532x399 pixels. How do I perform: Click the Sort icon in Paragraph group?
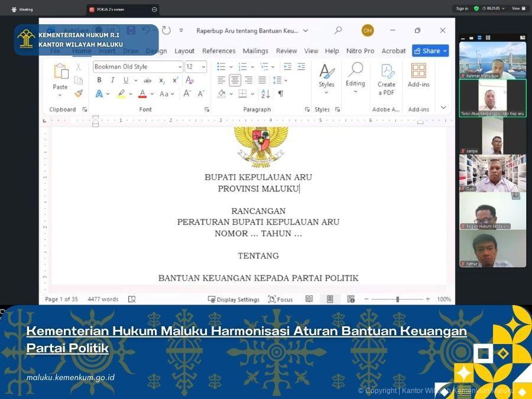[265, 94]
